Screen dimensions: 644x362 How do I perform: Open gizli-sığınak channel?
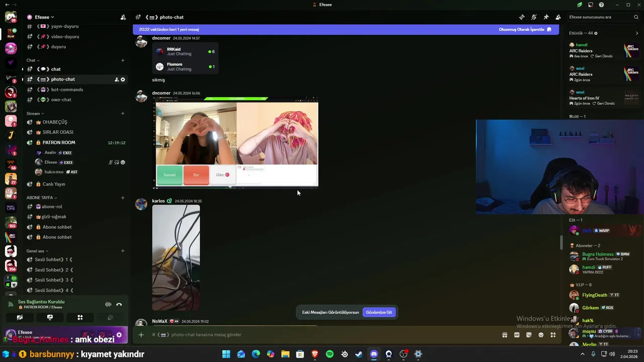coord(54,217)
